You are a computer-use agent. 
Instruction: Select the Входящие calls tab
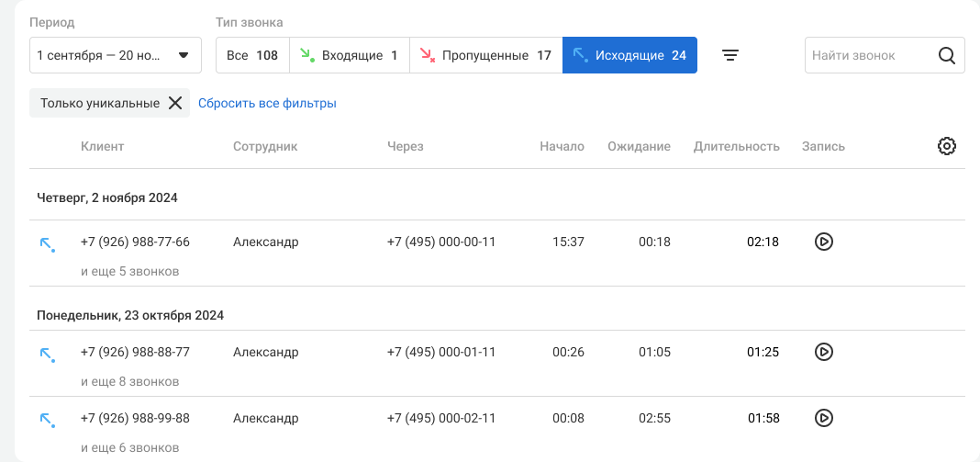pos(350,55)
